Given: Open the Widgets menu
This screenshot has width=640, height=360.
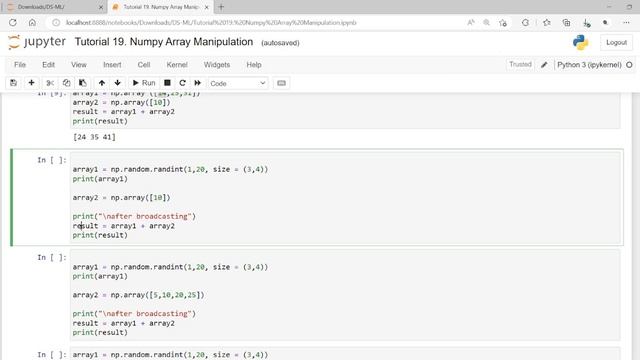Looking at the screenshot, I should pos(217,64).
